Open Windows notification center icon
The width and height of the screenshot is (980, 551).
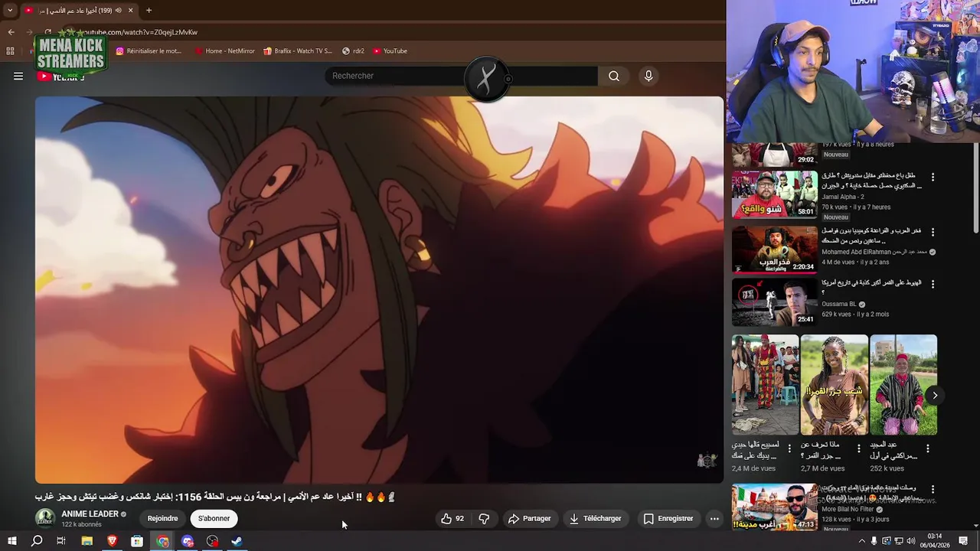point(963,541)
